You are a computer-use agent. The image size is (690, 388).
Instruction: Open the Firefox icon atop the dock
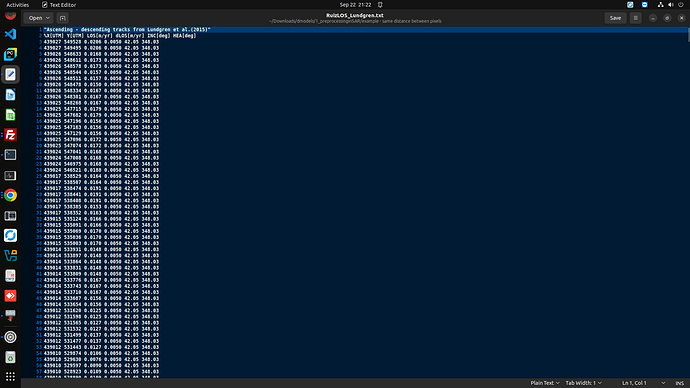pos(10,15)
